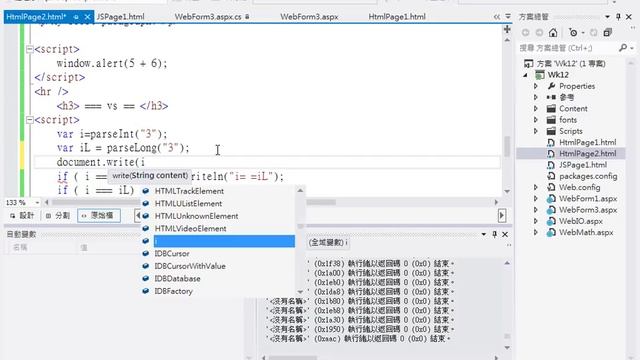The height and width of the screenshot is (360, 640).
Task: Expand the WebMath.aspx node
Action: click(x=536, y=233)
